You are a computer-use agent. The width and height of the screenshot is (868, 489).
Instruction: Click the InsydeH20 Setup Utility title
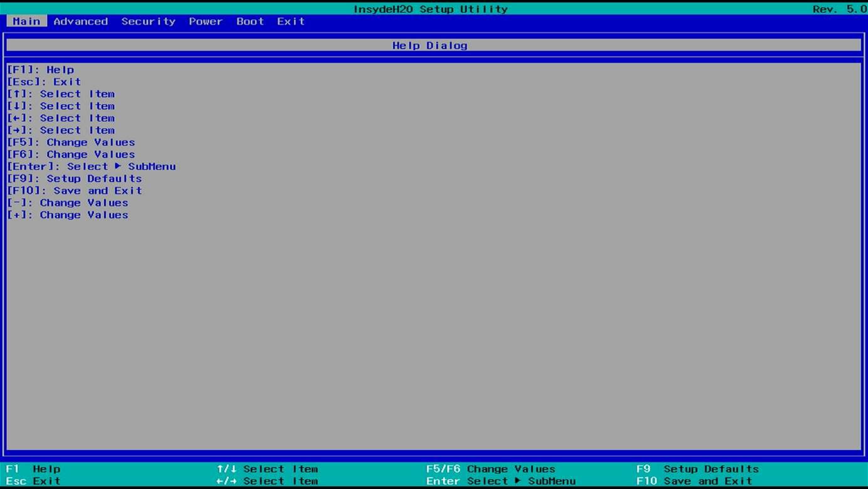click(x=430, y=9)
